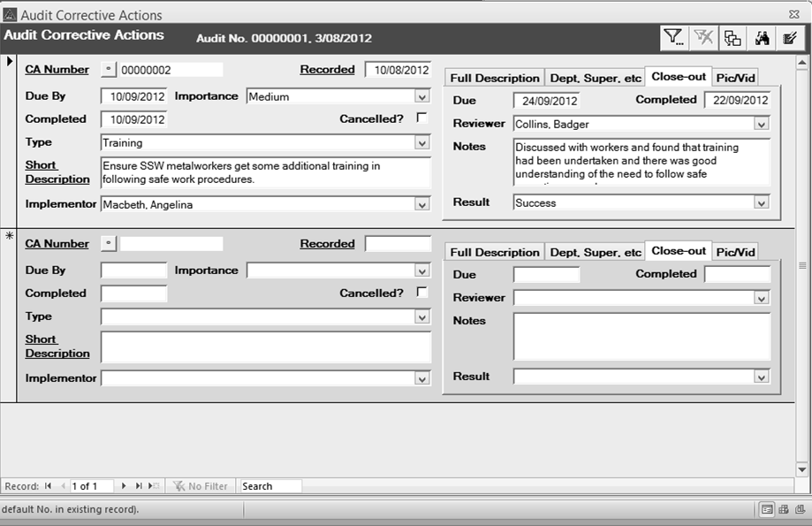Select Close-out tab in new record
The image size is (812, 526).
pos(679,251)
